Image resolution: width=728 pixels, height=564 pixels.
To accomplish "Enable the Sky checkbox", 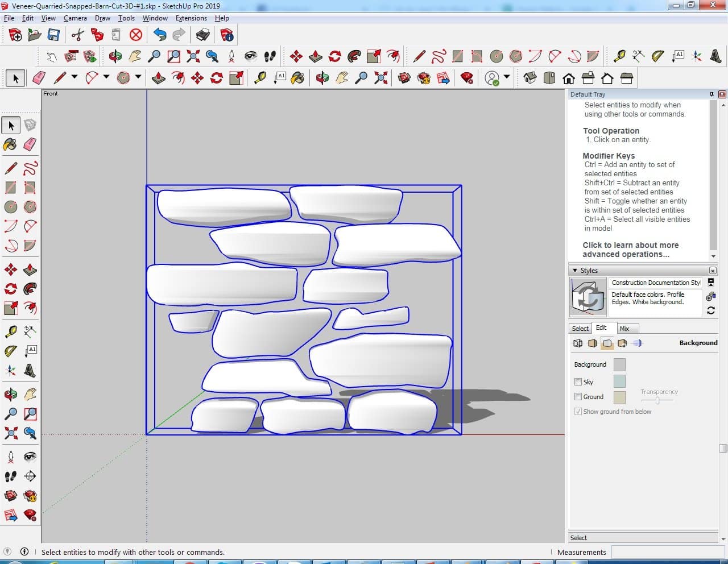I will click(578, 382).
